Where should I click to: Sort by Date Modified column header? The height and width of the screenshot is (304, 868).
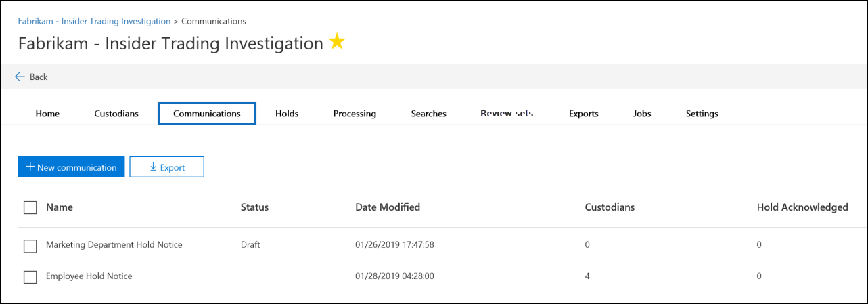[x=388, y=207]
